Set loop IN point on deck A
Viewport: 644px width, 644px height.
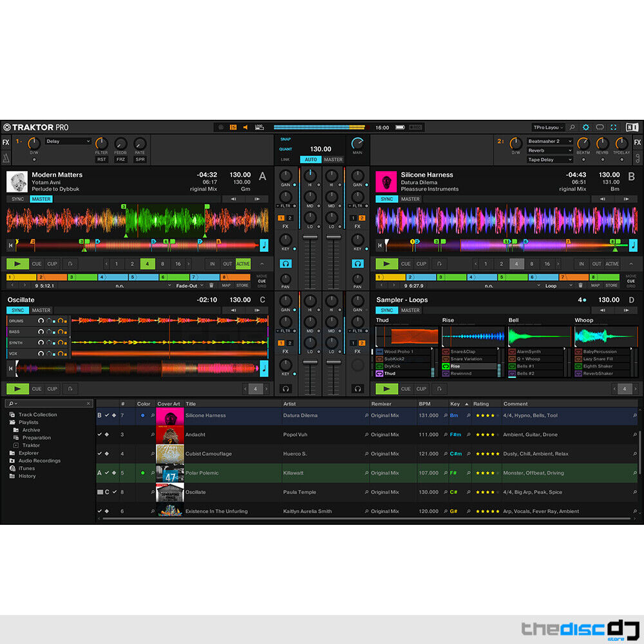coord(212,263)
